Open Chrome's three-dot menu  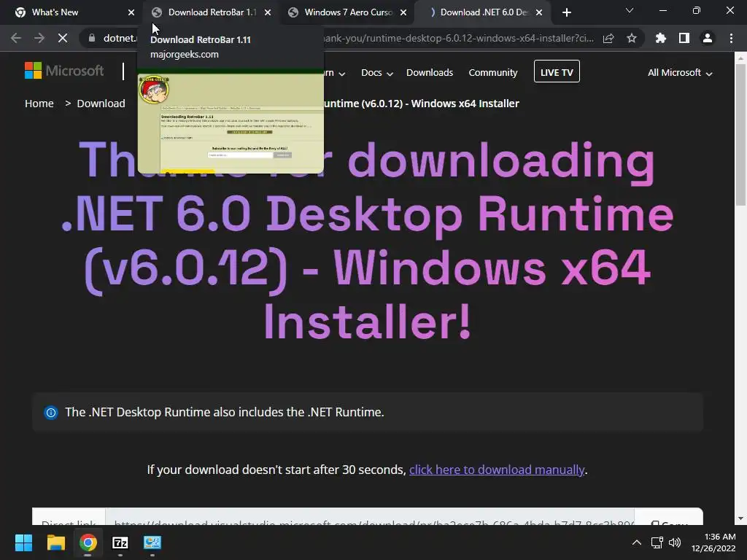click(731, 38)
